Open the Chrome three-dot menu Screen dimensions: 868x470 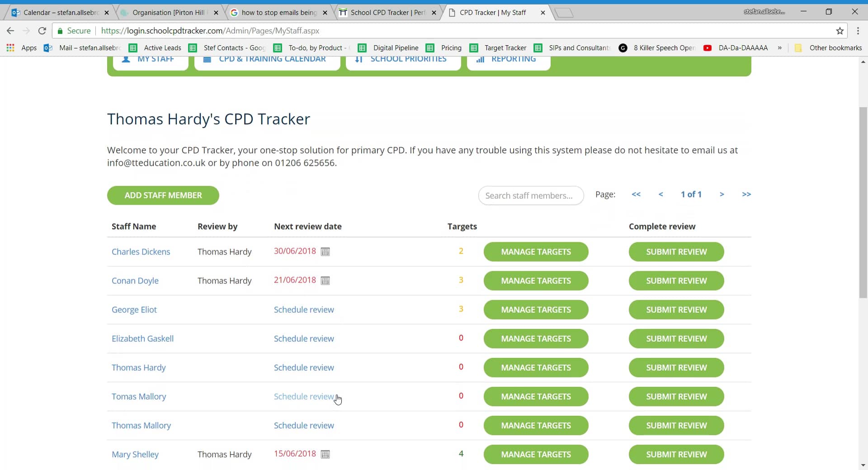(x=858, y=30)
